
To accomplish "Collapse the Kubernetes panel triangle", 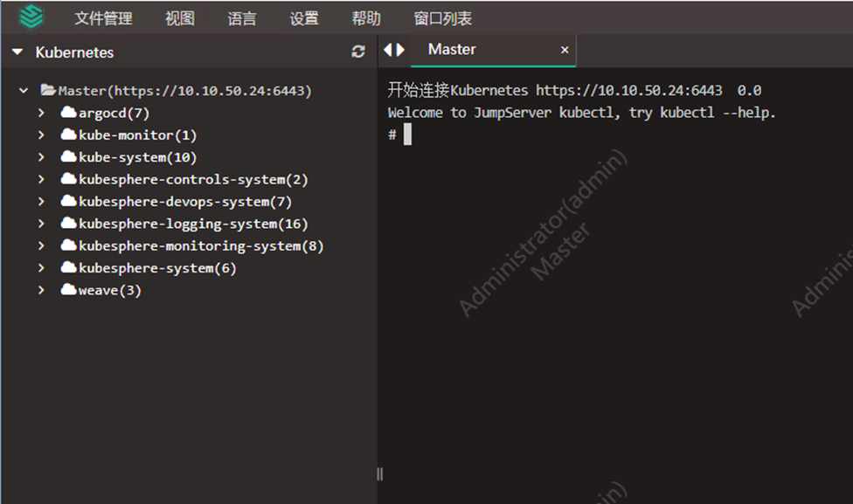I will click(x=17, y=52).
